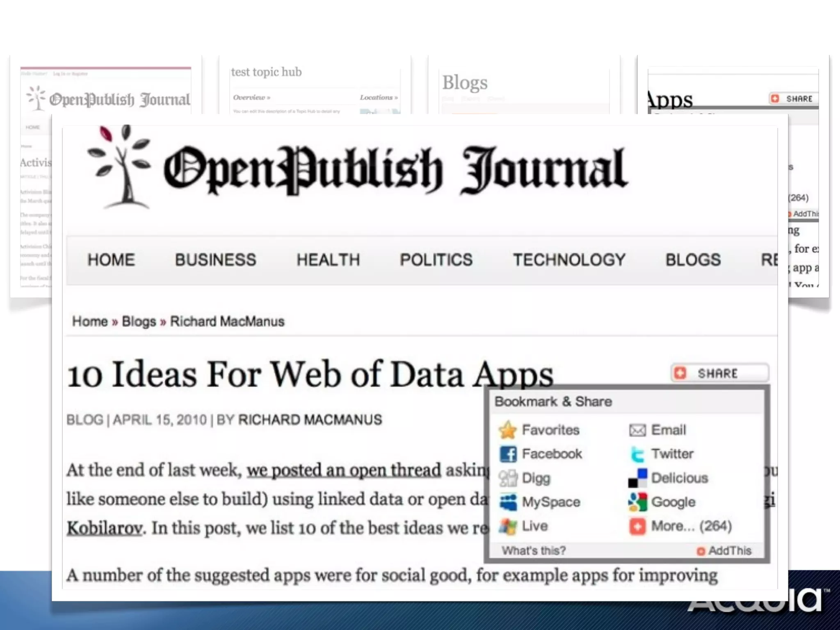
Task: Click the Live share icon
Action: [508, 526]
